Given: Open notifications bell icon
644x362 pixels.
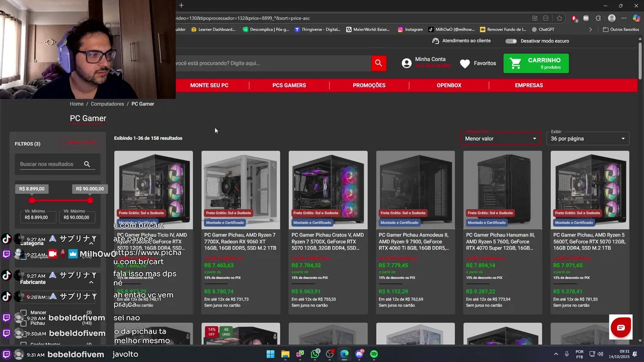Looking at the screenshot, I should pyautogui.click(x=634, y=354).
